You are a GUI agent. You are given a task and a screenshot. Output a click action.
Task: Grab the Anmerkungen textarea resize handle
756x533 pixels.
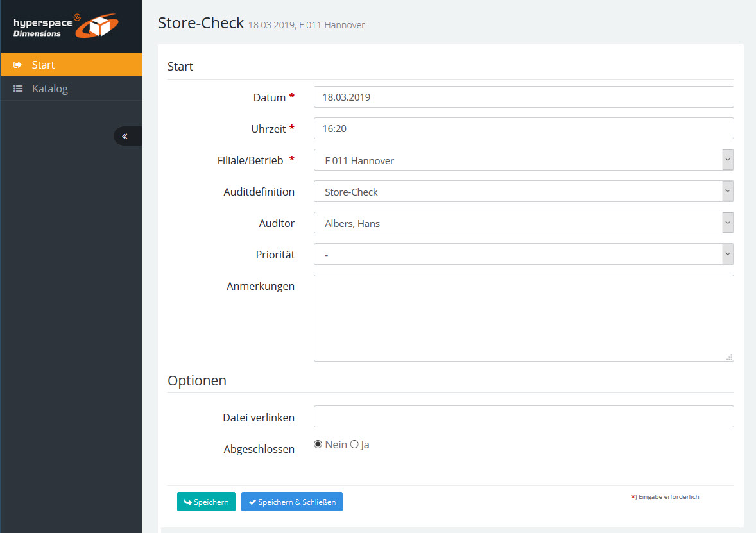pyautogui.click(x=730, y=357)
